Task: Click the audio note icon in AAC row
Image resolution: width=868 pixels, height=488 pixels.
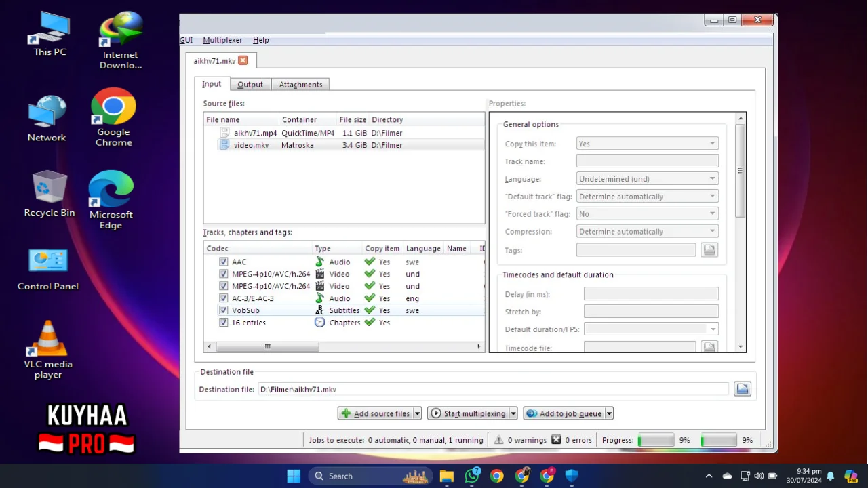Action: 320,262
